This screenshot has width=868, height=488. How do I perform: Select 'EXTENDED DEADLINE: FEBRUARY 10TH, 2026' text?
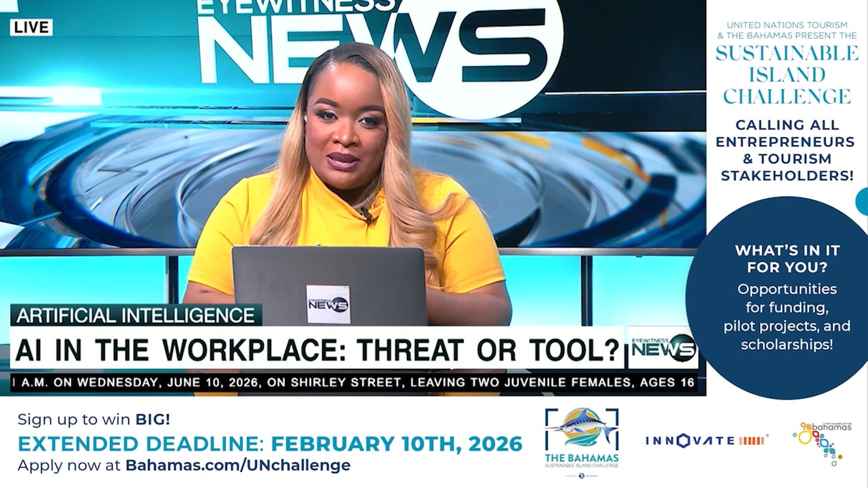[x=270, y=444]
